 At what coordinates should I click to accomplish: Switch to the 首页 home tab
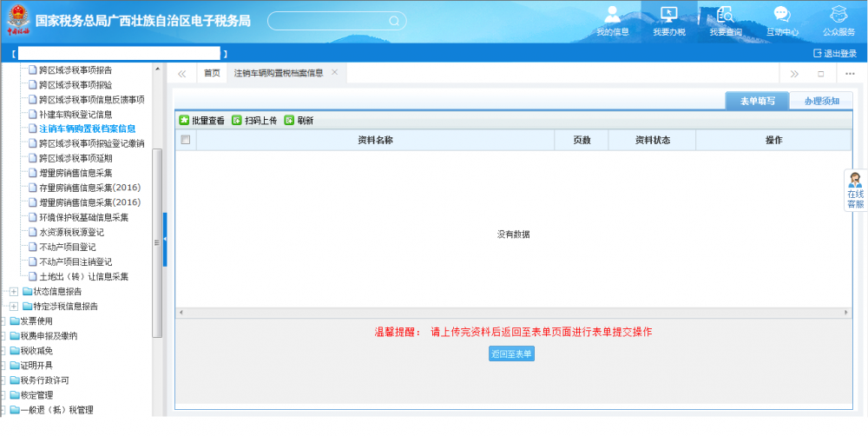tap(212, 73)
